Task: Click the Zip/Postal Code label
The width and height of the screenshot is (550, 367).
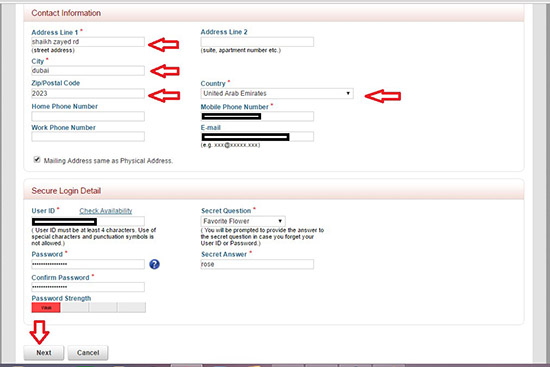Action: [x=56, y=83]
